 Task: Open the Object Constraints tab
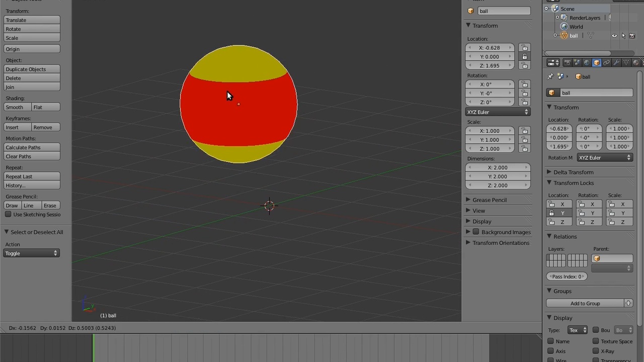(607, 62)
